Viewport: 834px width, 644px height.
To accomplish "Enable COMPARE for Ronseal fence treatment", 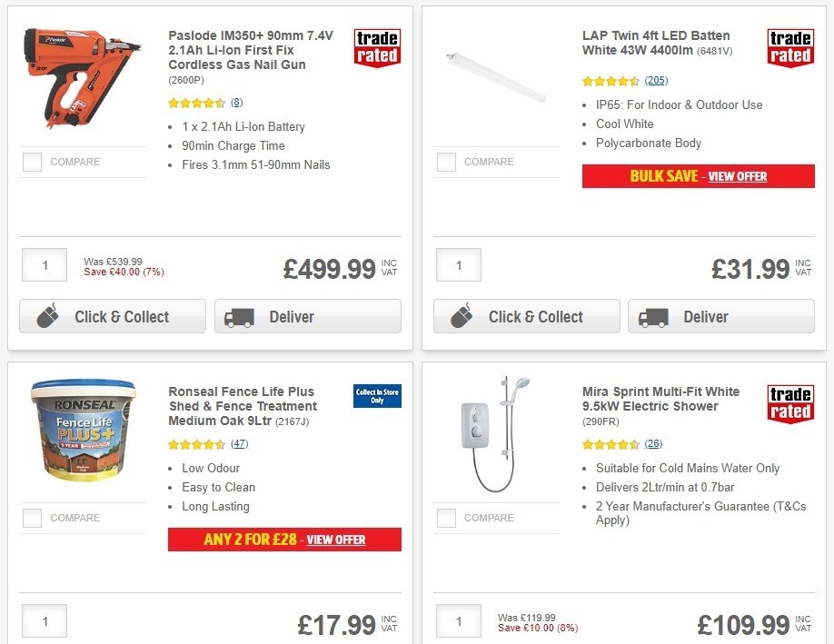I will (32, 518).
